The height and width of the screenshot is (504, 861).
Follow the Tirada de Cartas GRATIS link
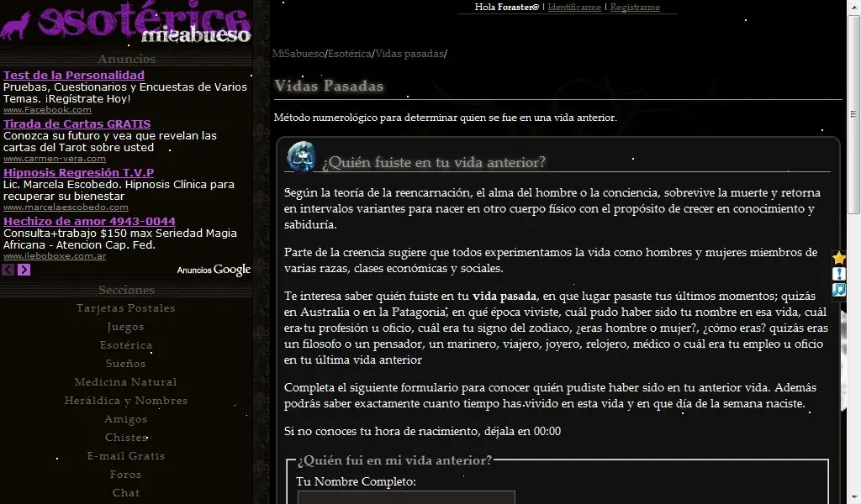[77, 123]
